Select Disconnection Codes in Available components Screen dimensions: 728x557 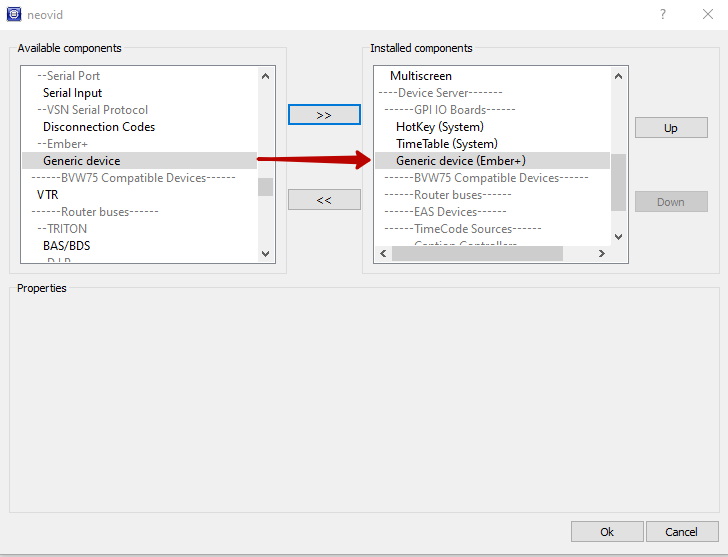tap(139, 127)
